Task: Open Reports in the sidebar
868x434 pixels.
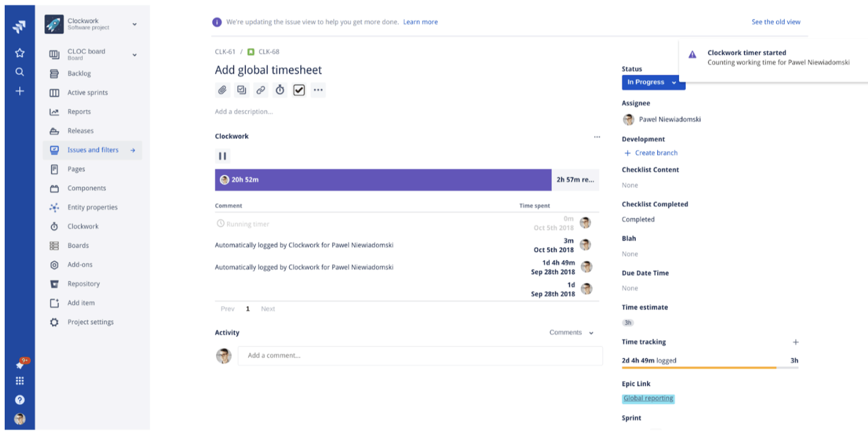Action: point(93,112)
